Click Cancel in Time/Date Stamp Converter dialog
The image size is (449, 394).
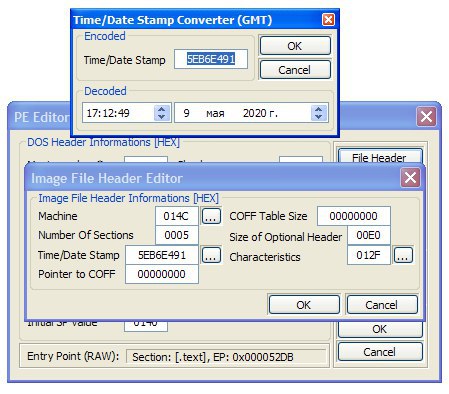coord(295,70)
